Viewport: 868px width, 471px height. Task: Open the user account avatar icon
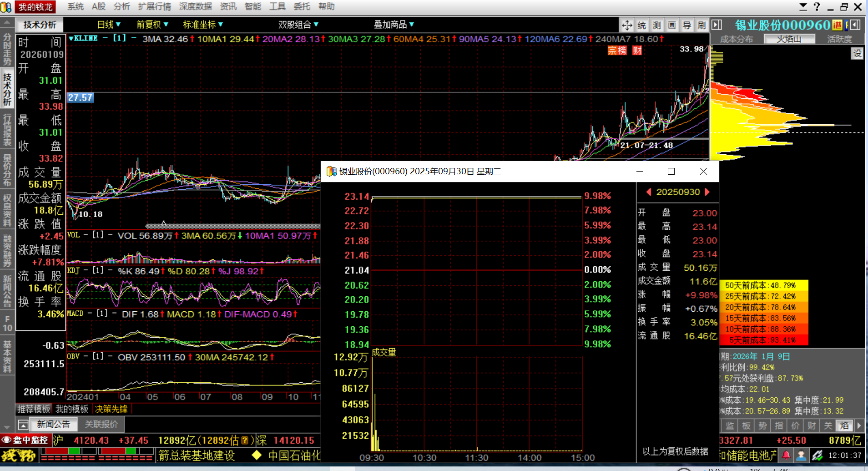(x=802, y=455)
